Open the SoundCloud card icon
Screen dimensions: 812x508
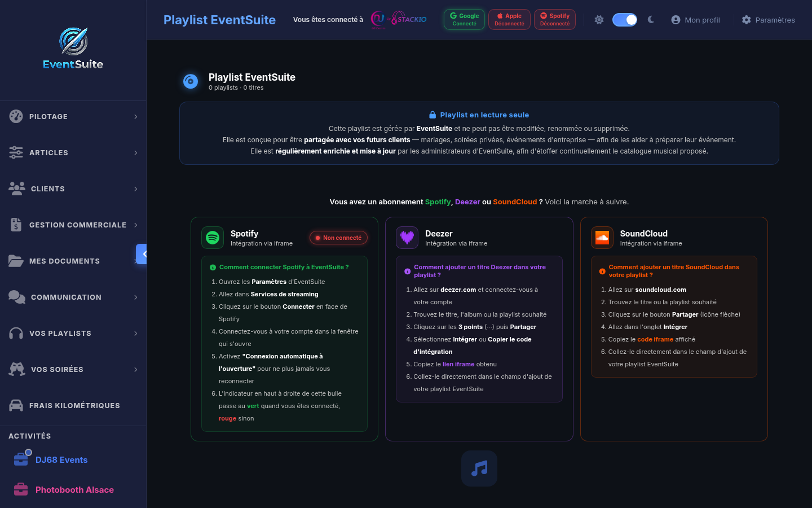tap(602, 238)
